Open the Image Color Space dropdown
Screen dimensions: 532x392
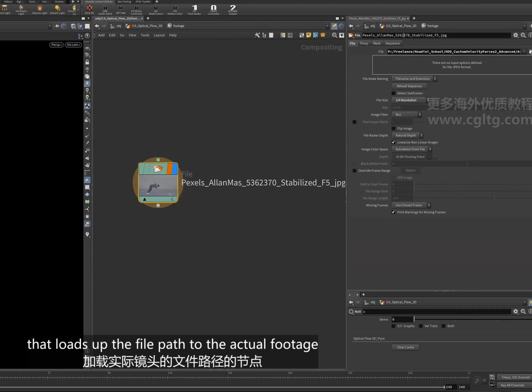(x=412, y=149)
